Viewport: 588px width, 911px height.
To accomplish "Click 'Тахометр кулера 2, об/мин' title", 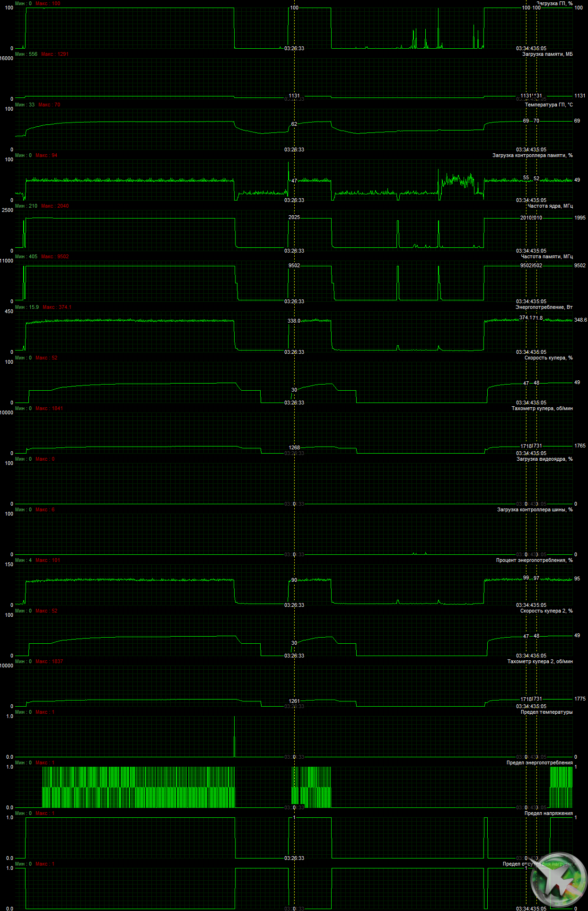I will 540,661.
